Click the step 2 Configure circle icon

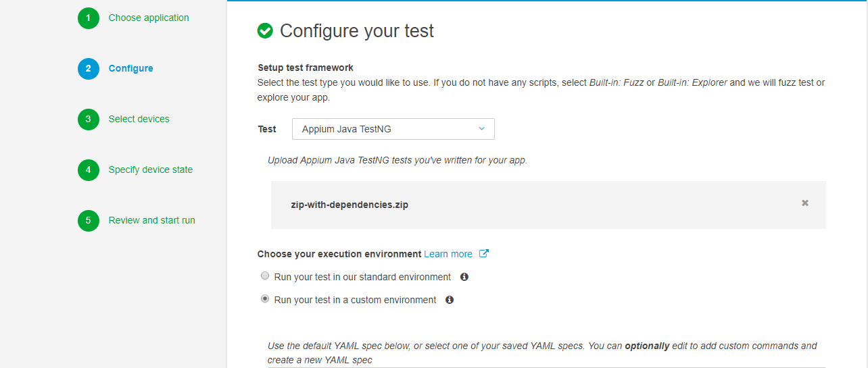pos(88,69)
